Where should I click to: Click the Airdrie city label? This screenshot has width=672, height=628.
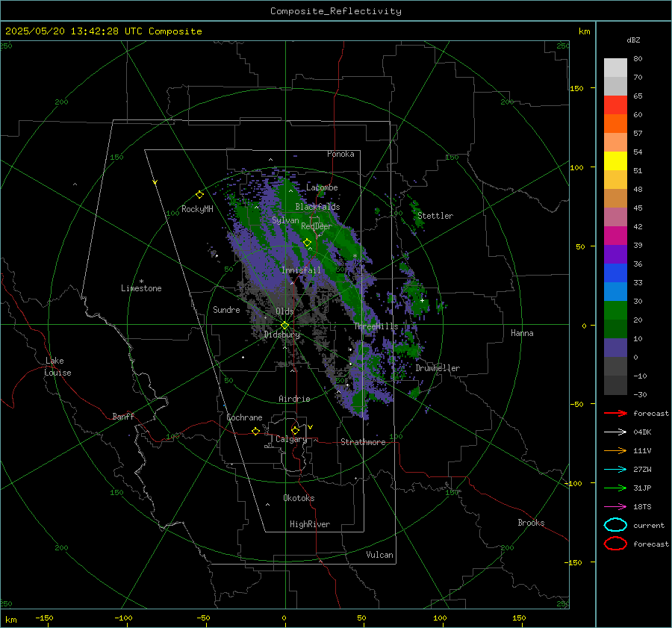(x=294, y=399)
